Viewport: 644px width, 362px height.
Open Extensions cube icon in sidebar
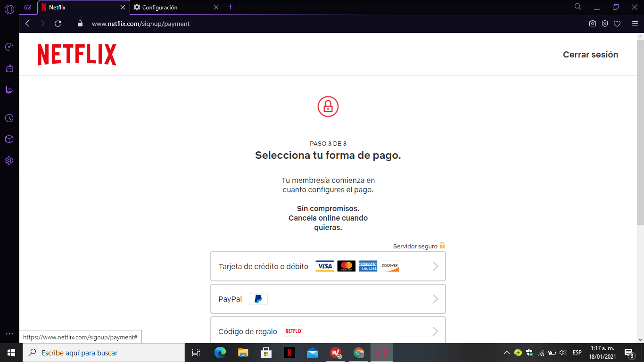pyautogui.click(x=9, y=140)
